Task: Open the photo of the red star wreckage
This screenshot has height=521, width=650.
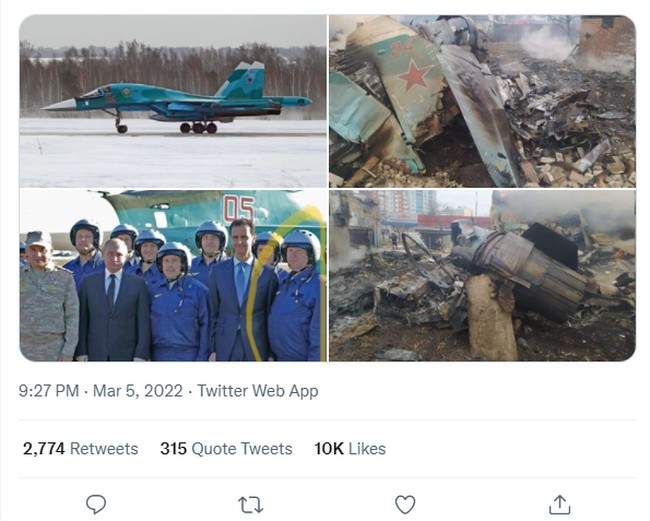Action: pos(482,101)
